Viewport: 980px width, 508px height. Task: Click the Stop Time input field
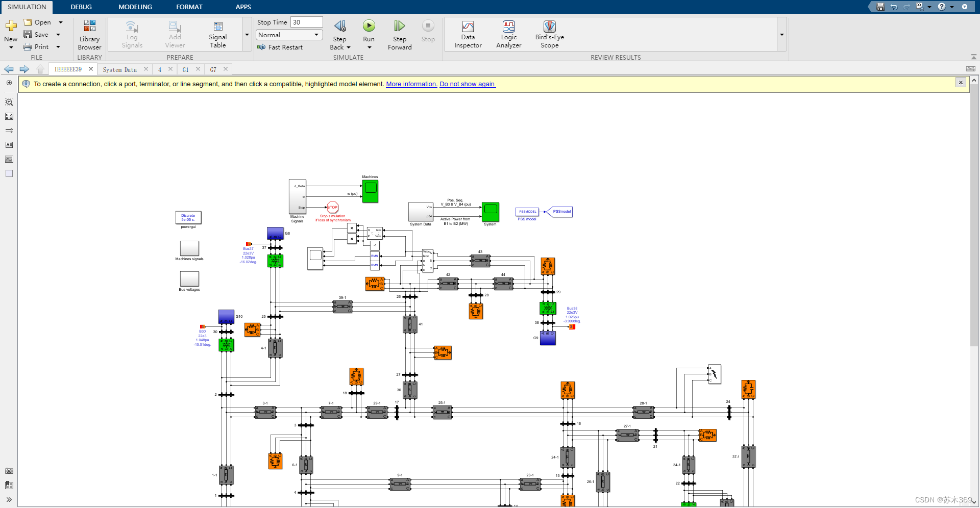306,22
